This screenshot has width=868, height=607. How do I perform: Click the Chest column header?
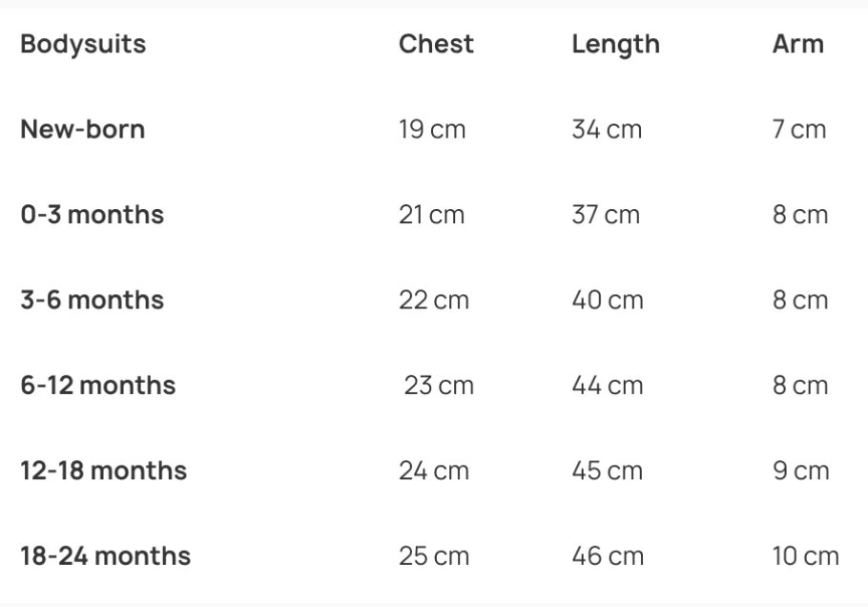436,44
